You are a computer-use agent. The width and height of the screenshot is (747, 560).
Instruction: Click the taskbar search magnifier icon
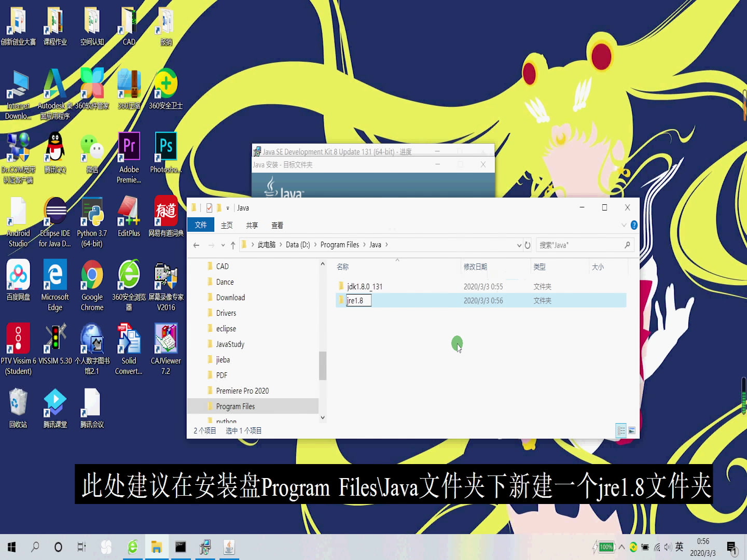coord(35,547)
